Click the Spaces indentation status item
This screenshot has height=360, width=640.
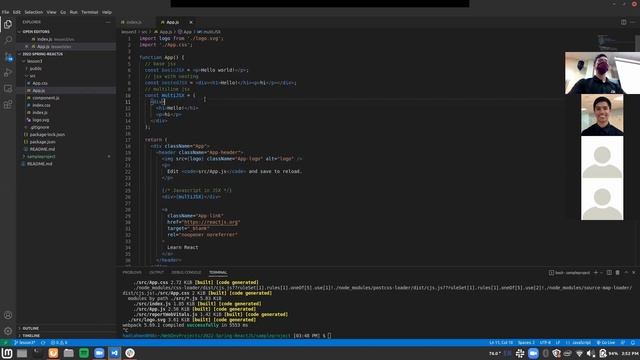(526, 343)
